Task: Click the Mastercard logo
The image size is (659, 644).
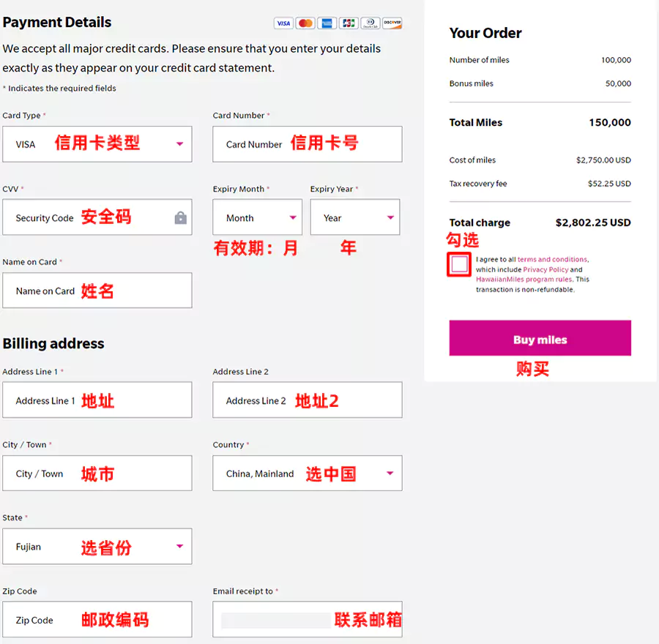Action: (305, 23)
